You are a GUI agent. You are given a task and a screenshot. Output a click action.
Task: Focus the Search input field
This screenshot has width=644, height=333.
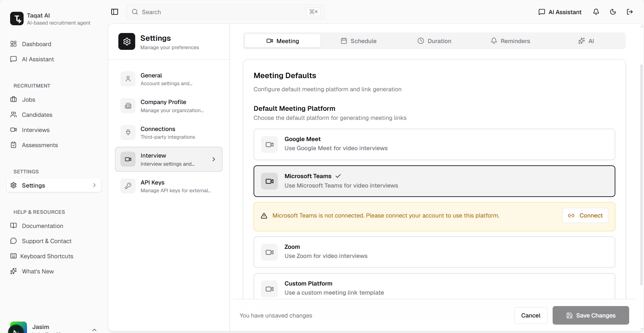coord(223,12)
